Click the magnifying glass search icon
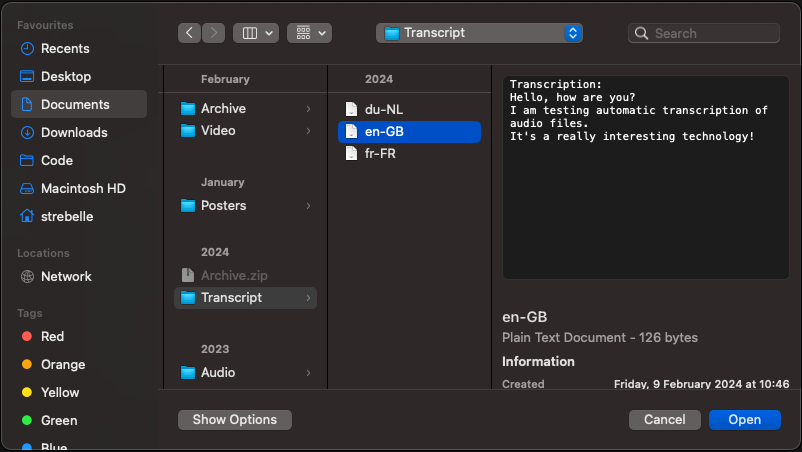The height and width of the screenshot is (452, 802). [641, 33]
